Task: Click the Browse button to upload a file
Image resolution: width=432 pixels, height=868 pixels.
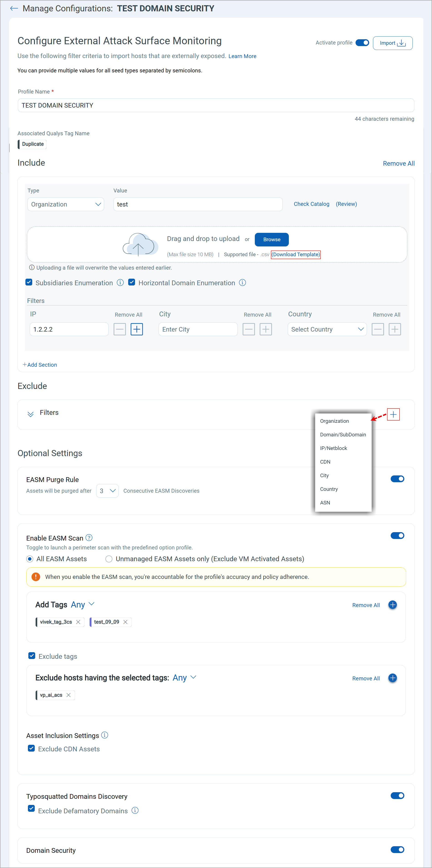Action: click(x=271, y=240)
